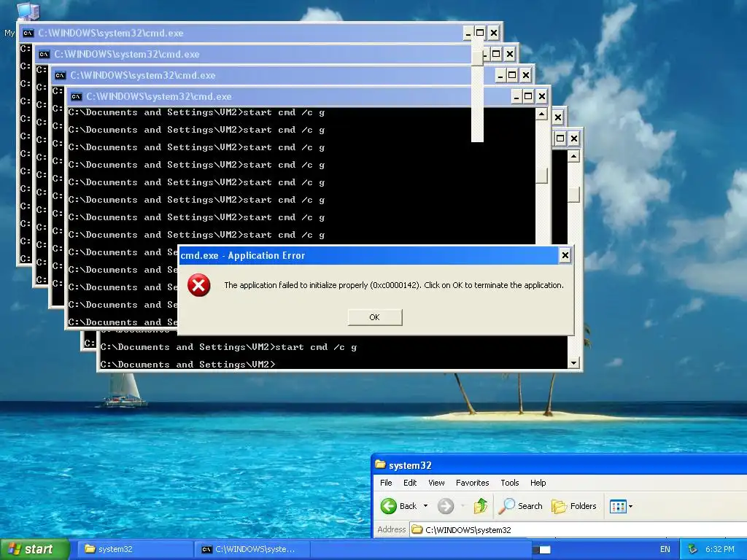Viewport: 747px width, 560px height.
Task: Open File menu in system32 window
Action: click(386, 483)
